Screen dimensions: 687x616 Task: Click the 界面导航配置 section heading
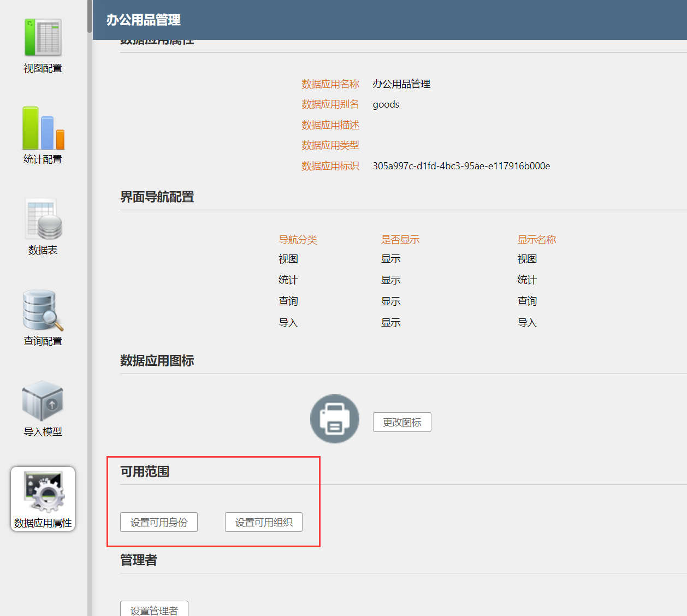click(x=157, y=197)
